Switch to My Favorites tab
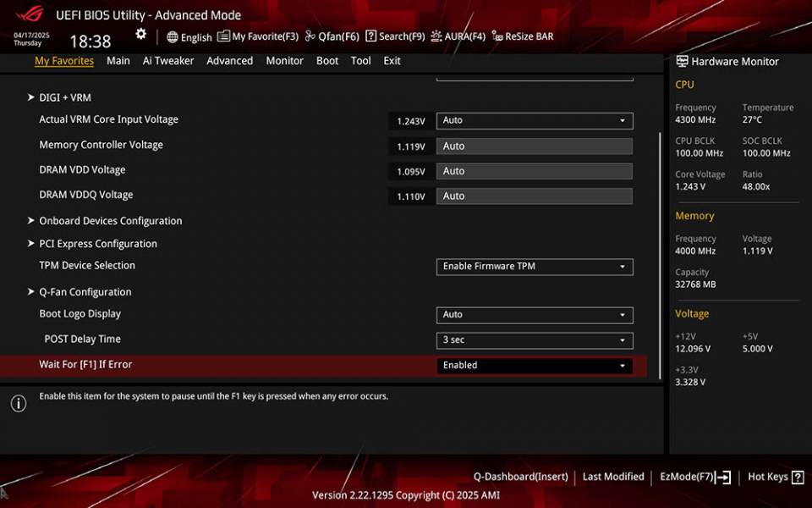Screen dimensions: 812x508 (x=64, y=61)
